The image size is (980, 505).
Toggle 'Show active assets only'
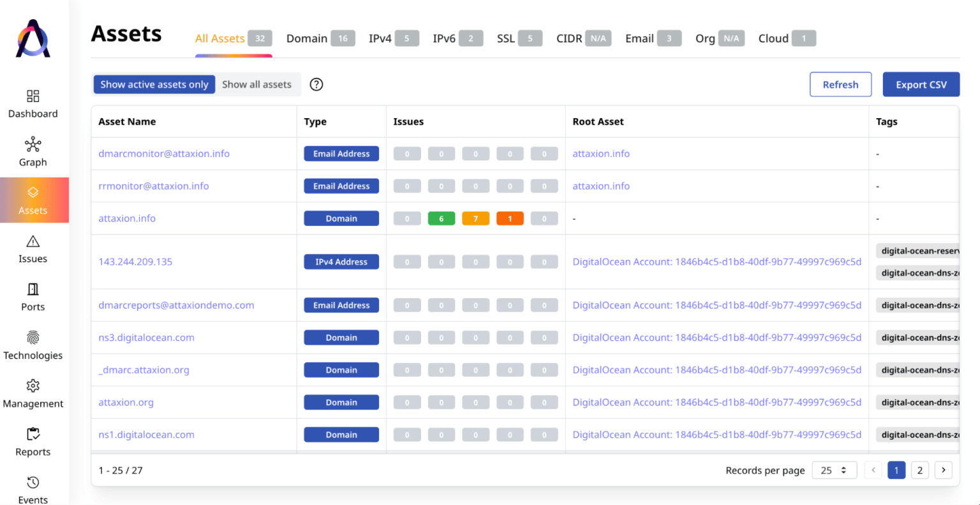(x=154, y=84)
